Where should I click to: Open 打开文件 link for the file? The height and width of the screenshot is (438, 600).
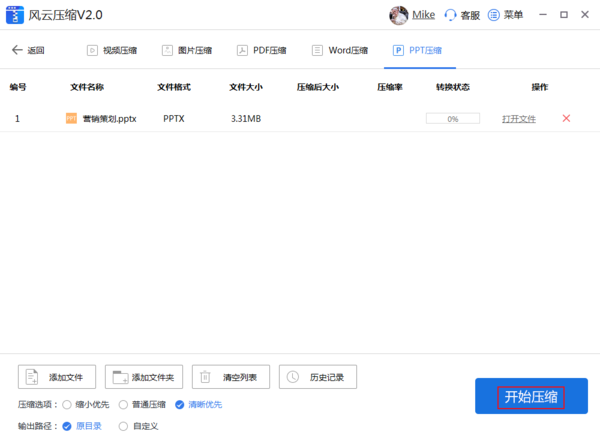coord(519,119)
